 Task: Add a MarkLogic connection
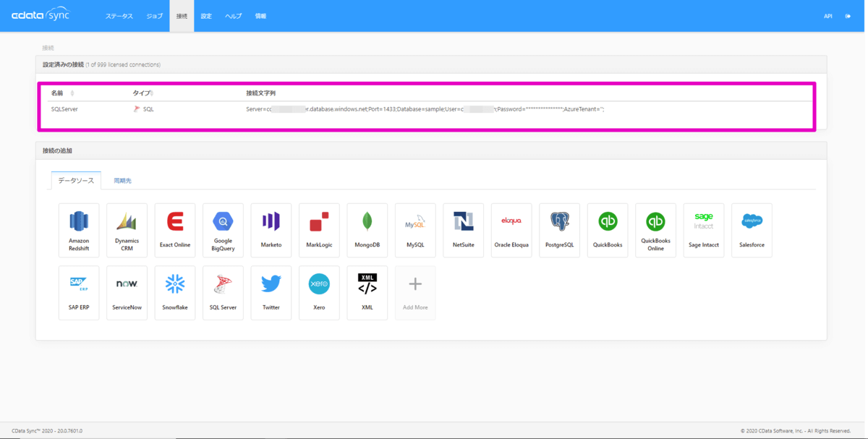319,230
